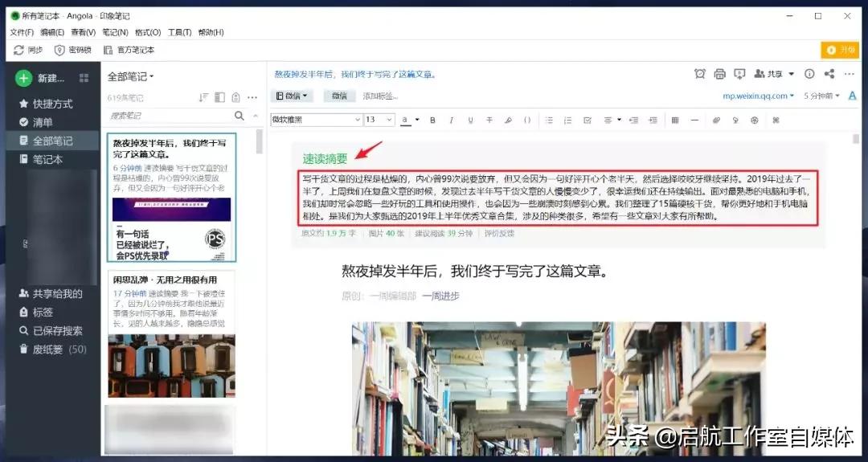The height and width of the screenshot is (462, 868).
Task: Click the font color underlined a button
Action: [x=405, y=120]
